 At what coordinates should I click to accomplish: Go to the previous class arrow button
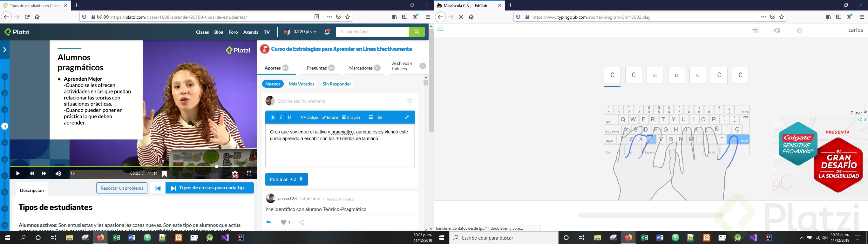[158, 188]
